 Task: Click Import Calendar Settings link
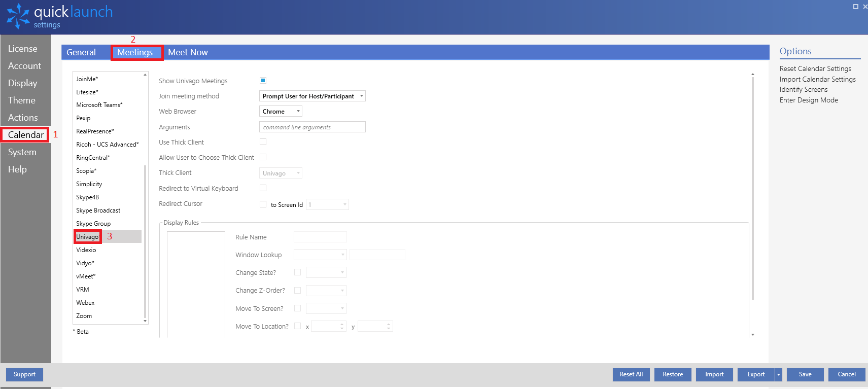[x=817, y=79]
